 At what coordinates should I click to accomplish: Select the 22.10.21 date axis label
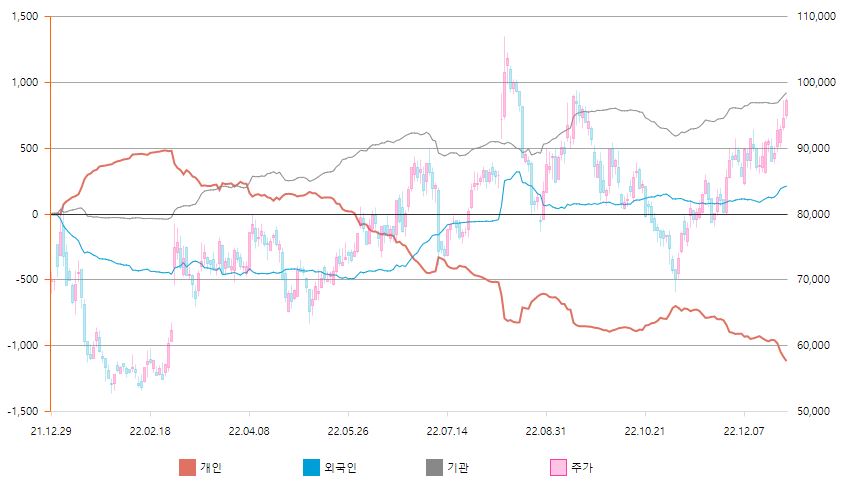(x=644, y=431)
